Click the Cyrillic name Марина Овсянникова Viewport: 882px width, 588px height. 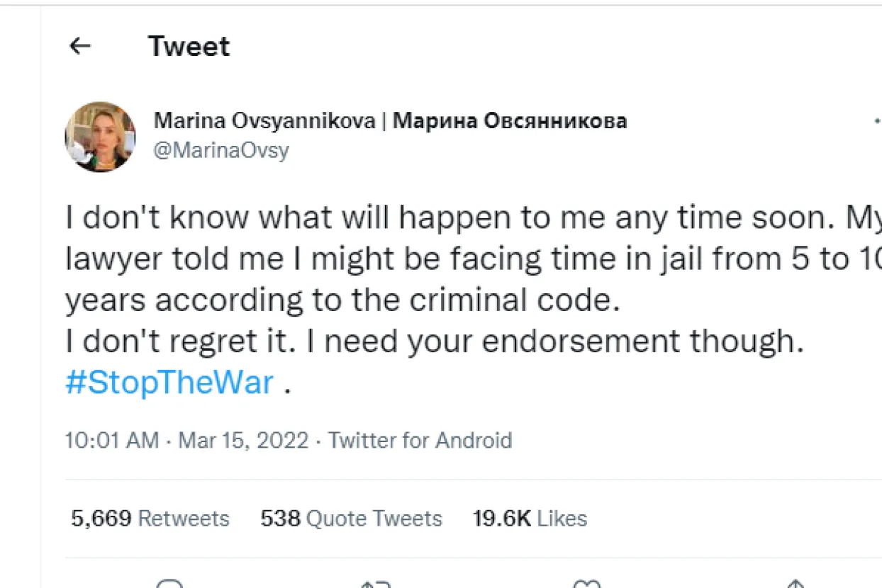tap(510, 121)
